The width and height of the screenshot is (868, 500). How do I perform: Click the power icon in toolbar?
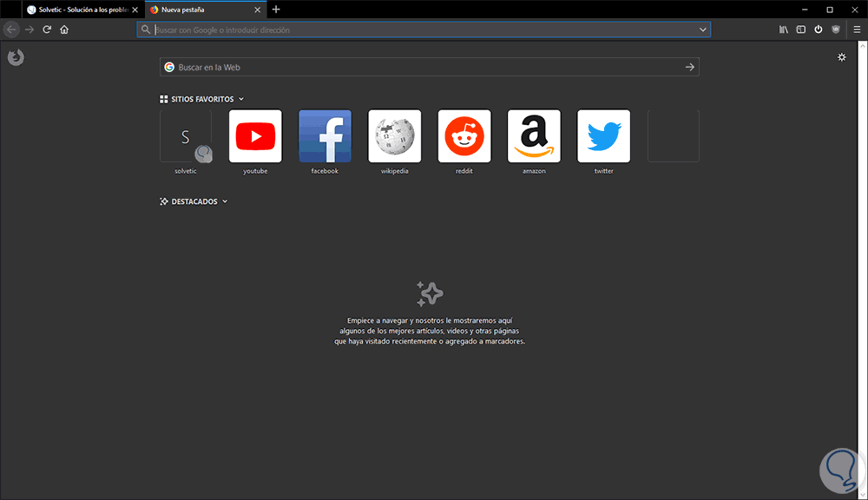[819, 30]
